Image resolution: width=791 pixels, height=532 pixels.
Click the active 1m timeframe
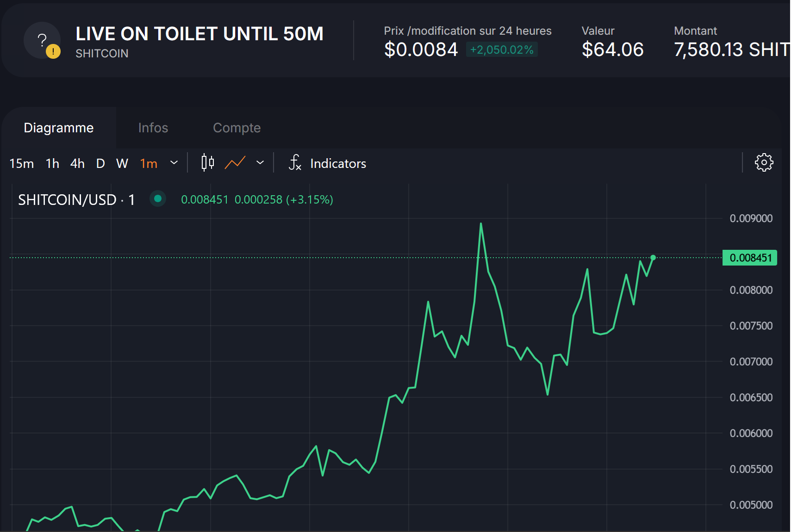pyautogui.click(x=149, y=163)
